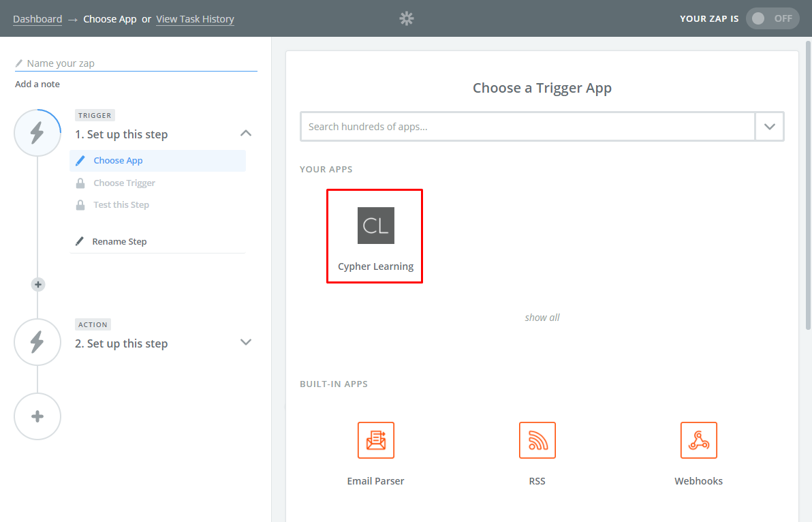Viewport: 812px width, 522px height.
Task: Click the TRIGGER badge label
Action: click(95, 115)
